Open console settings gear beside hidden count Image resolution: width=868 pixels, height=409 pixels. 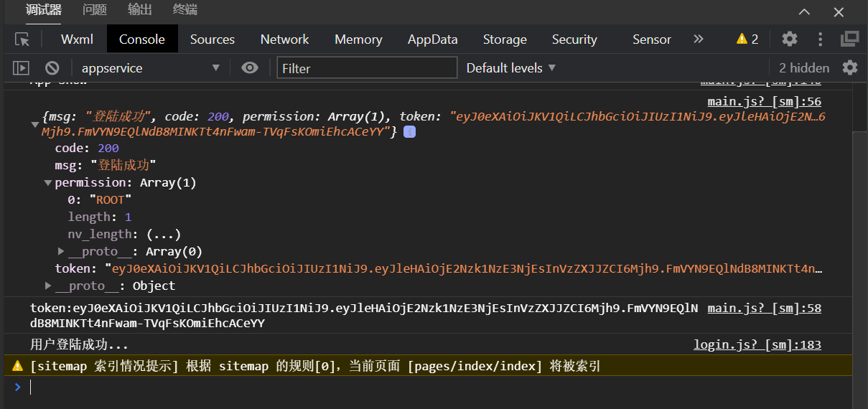pos(850,68)
